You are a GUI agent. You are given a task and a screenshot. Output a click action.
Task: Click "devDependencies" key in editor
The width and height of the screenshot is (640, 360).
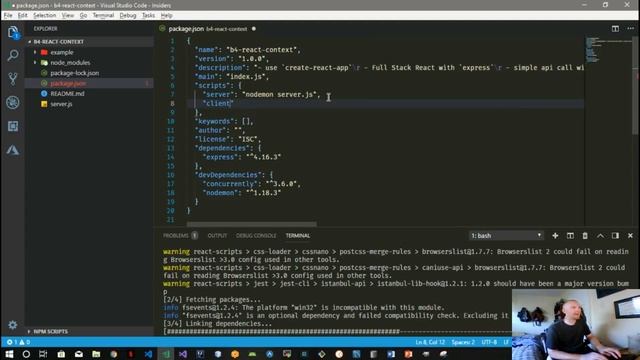228,175
